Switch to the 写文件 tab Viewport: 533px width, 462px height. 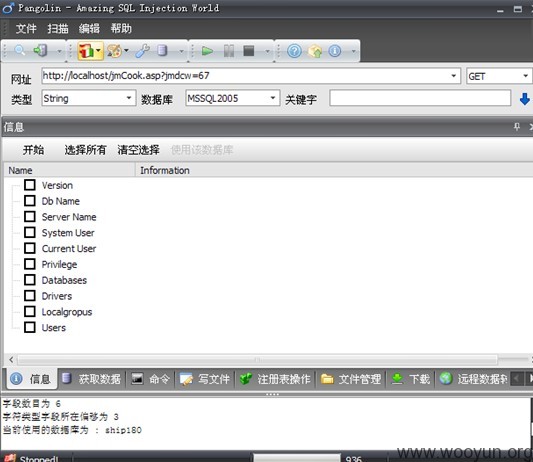click(205, 379)
